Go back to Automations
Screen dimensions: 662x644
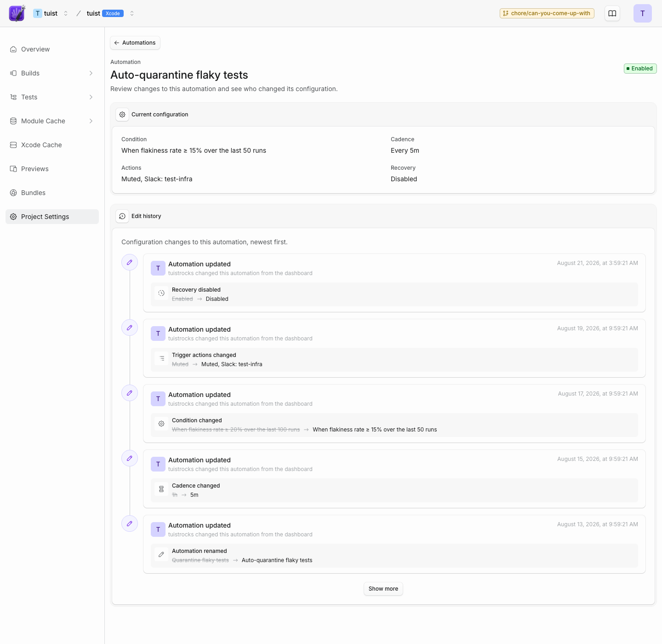pos(135,43)
